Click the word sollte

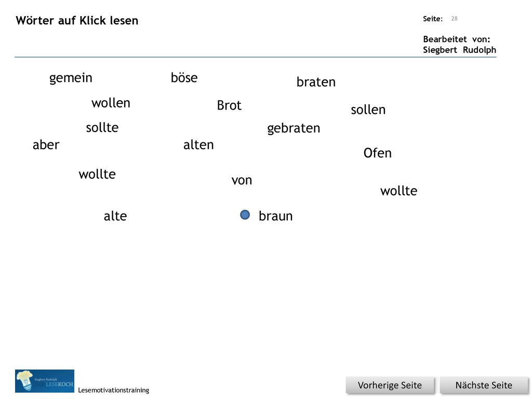(x=102, y=128)
